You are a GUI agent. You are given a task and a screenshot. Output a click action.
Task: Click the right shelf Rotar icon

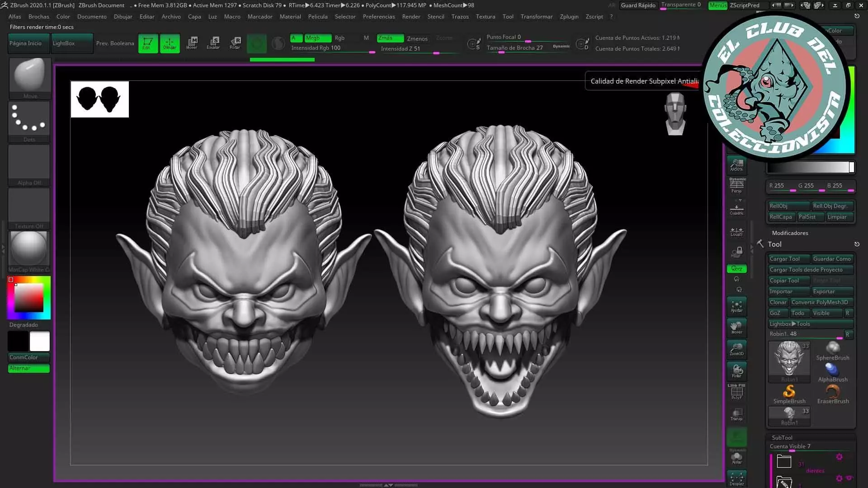(x=736, y=371)
